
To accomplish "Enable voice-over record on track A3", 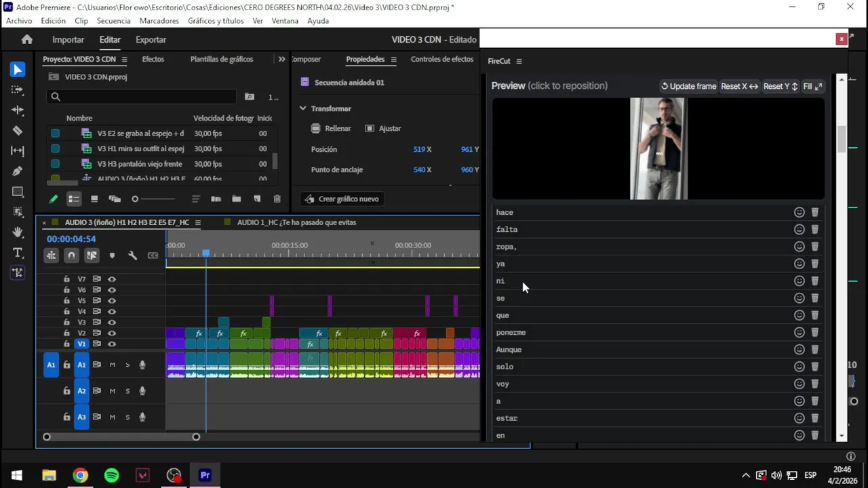I will [142, 417].
